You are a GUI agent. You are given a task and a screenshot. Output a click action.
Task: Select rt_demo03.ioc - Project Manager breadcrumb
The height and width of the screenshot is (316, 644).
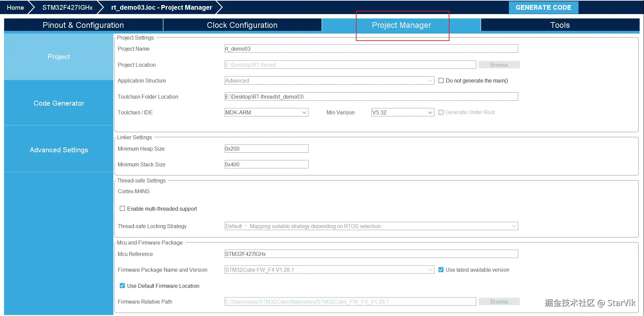162,7
